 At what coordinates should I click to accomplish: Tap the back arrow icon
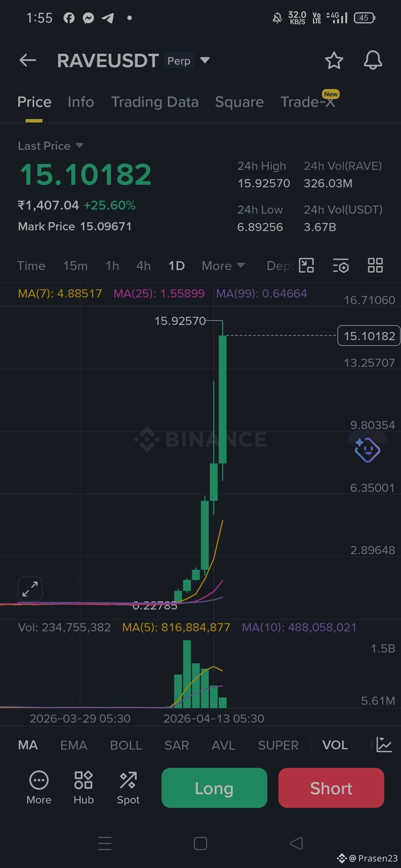pyautogui.click(x=28, y=60)
